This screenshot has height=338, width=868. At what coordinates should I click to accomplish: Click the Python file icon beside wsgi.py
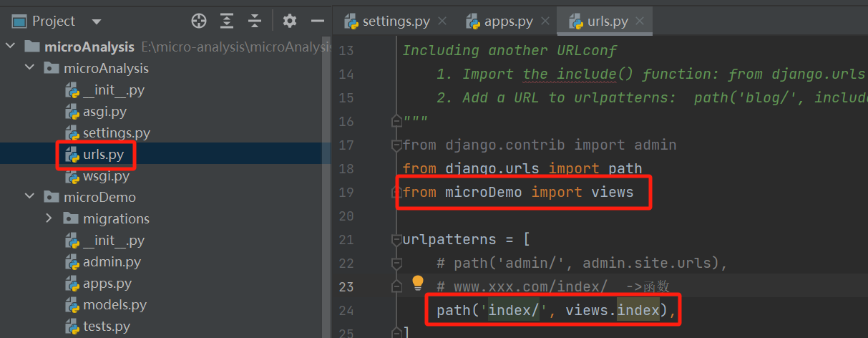[72, 175]
